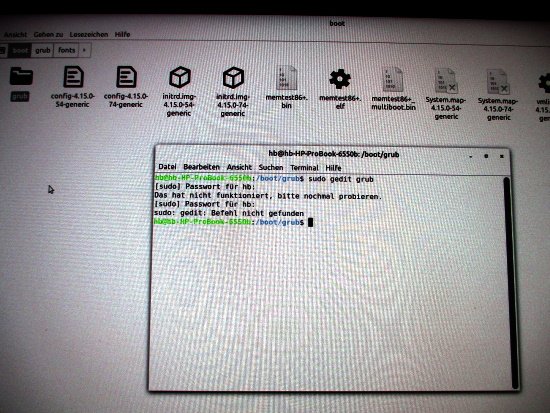Click the terminal vertical scrollbar
Screen dimensions: 550x413
(510, 282)
